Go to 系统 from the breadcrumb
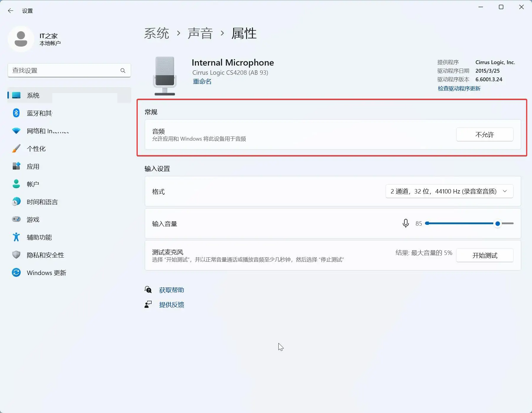 [157, 33]
